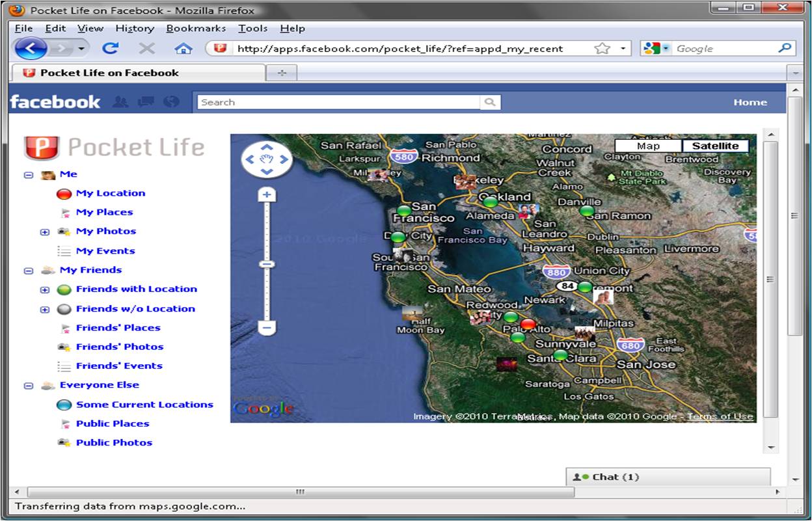
Task: Expand Friends with Location node
Action: (45, 290)
